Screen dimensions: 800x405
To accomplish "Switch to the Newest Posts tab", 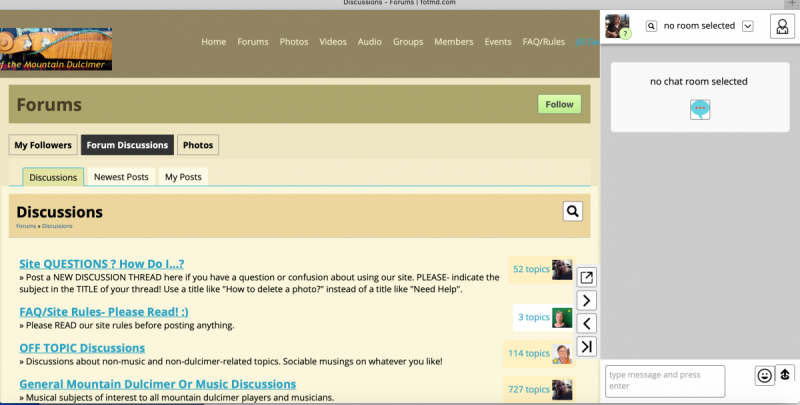I will click(121, 177).
